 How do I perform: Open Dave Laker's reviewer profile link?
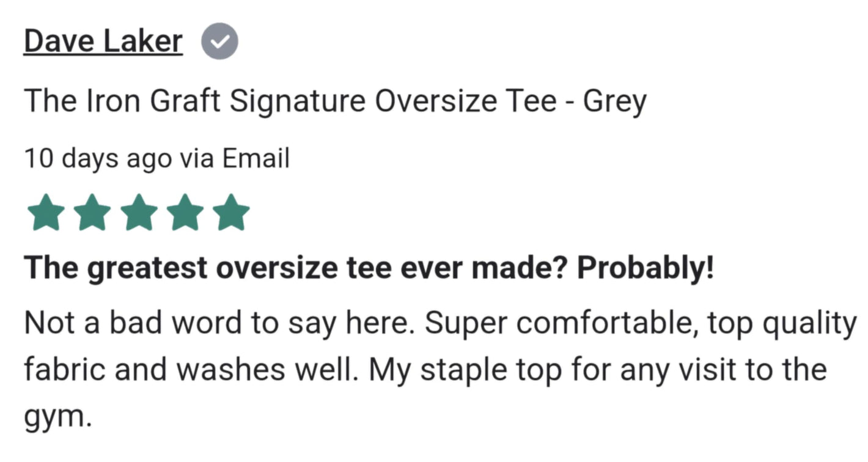pos(103,42)
